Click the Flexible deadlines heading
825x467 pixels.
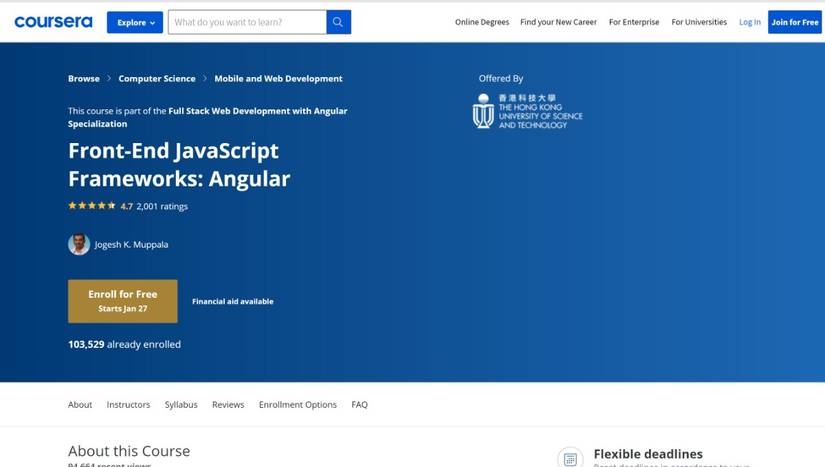tap(648, 454)
